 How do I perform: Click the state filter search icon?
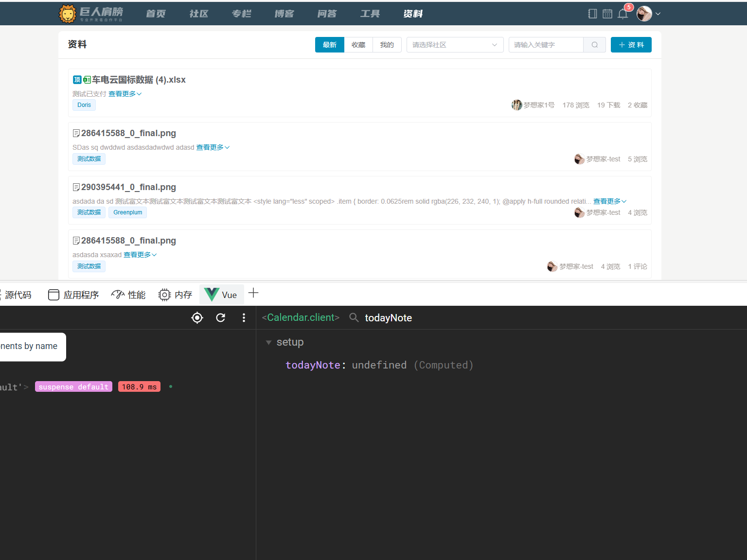354,318
